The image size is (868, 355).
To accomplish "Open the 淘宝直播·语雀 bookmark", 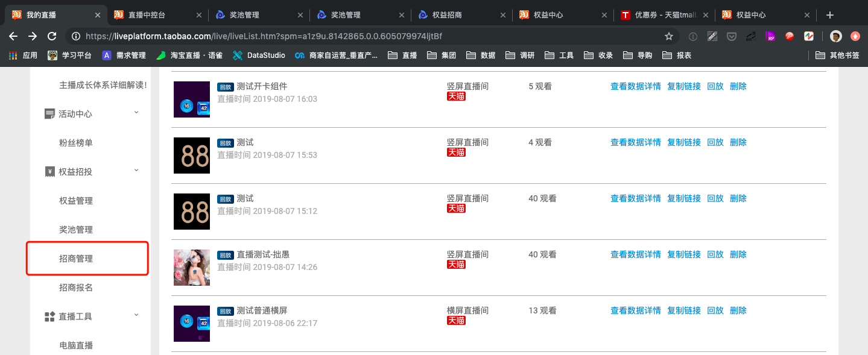I will (x=189, y=55).
